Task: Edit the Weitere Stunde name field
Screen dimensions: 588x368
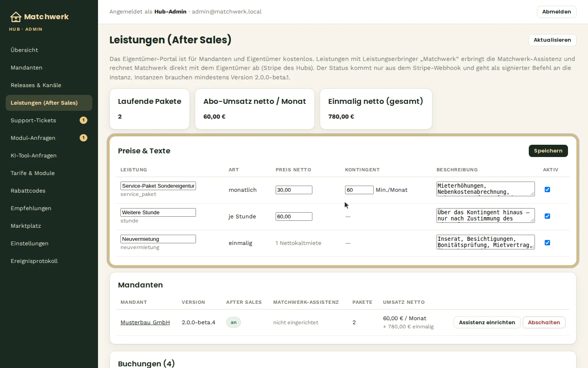Action: pos(158,212)
